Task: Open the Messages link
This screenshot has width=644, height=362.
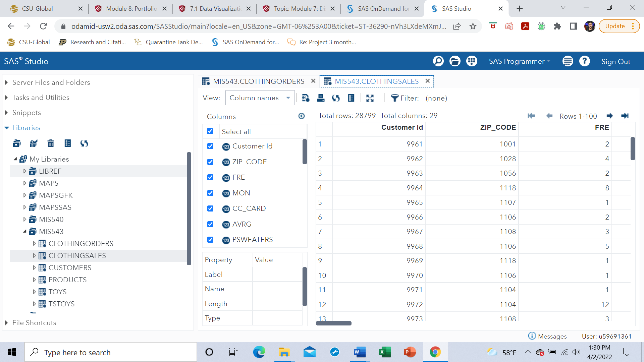Action: (552, 336)
